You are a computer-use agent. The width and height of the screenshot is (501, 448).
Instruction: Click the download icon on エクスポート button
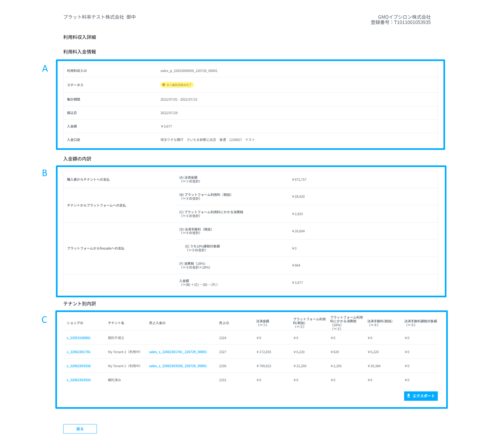coord(409,396)
